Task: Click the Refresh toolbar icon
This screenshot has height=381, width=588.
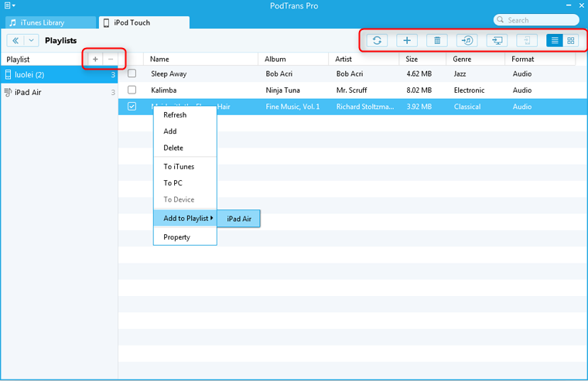Action: pyautogui.click(x=377, y=40)
